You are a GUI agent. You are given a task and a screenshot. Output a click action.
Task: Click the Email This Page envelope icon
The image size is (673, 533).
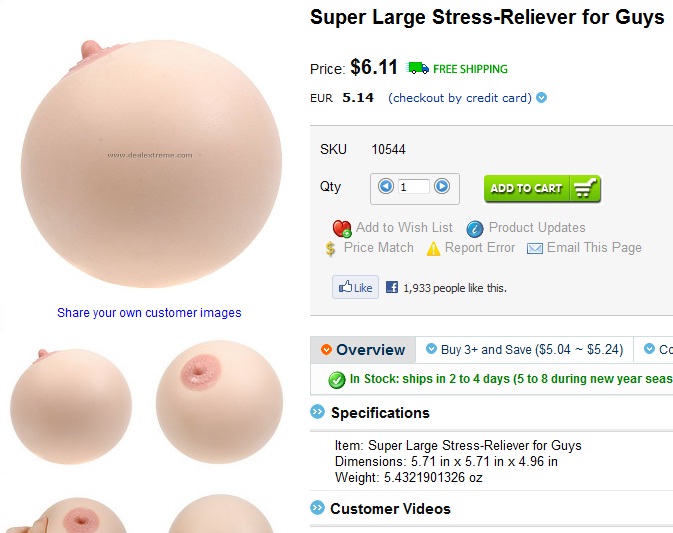click(x=534, y=248)
